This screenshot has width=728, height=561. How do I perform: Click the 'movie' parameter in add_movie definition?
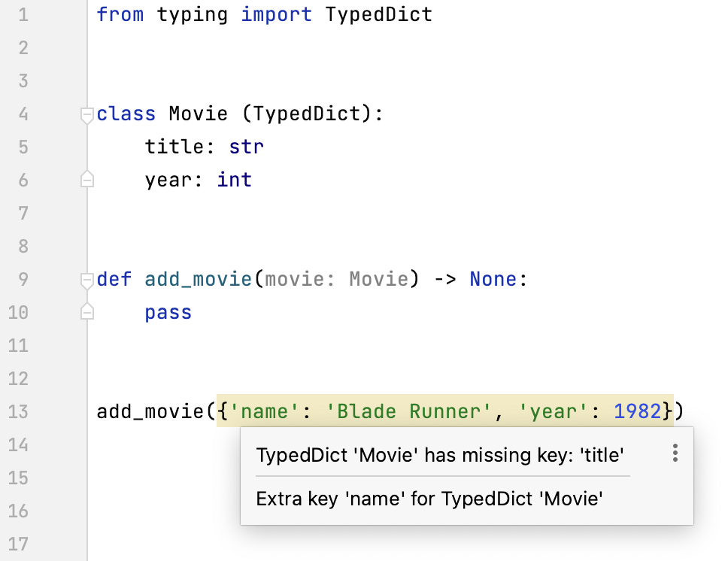295,279
